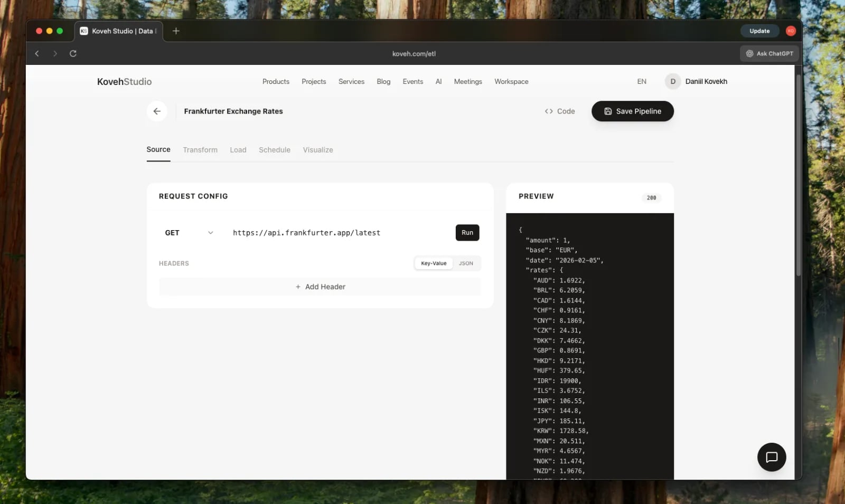Click the back arrow beside the pipeline title

tap(157, 111)
